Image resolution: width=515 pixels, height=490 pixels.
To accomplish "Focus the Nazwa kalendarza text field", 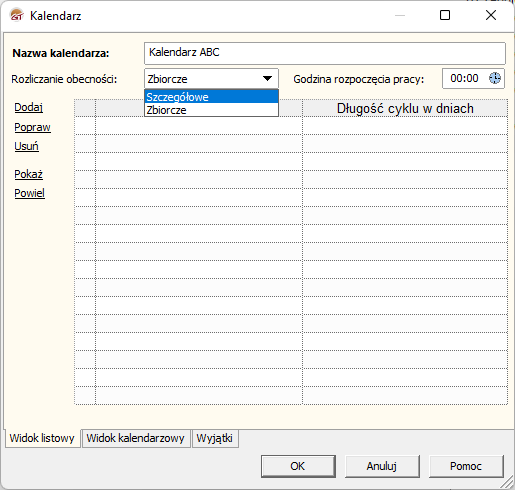I will tap(325, 53).
